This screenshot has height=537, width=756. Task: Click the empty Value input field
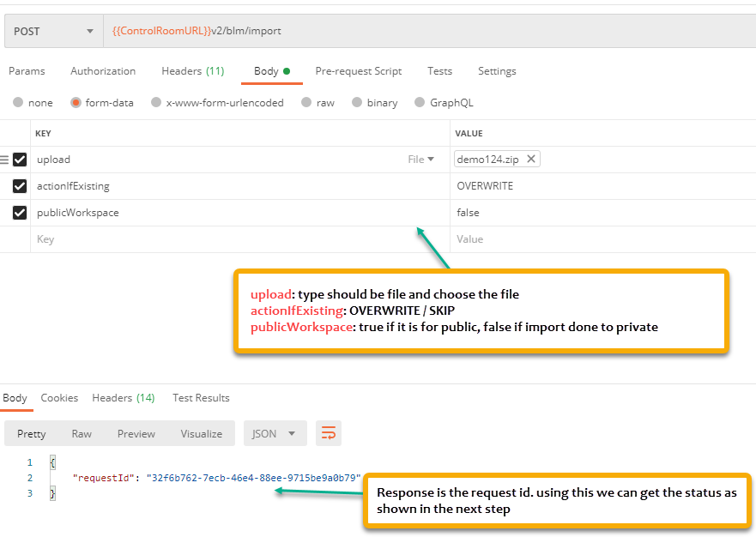603,239
